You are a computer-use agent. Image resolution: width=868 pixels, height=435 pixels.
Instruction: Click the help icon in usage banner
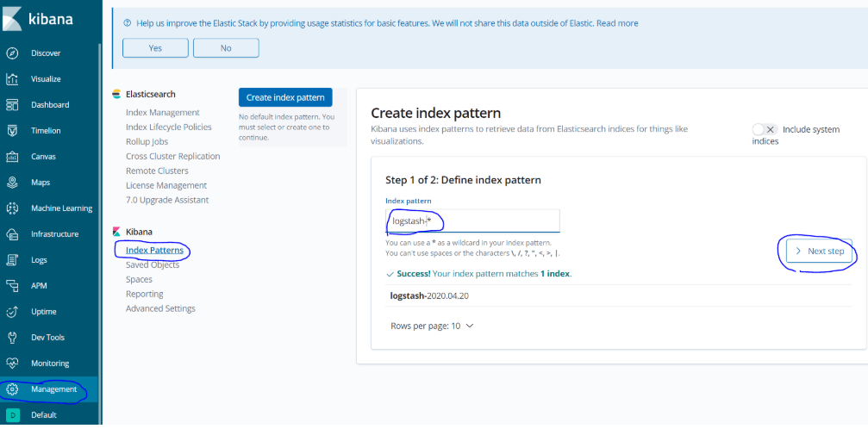[x=128, y=23]
